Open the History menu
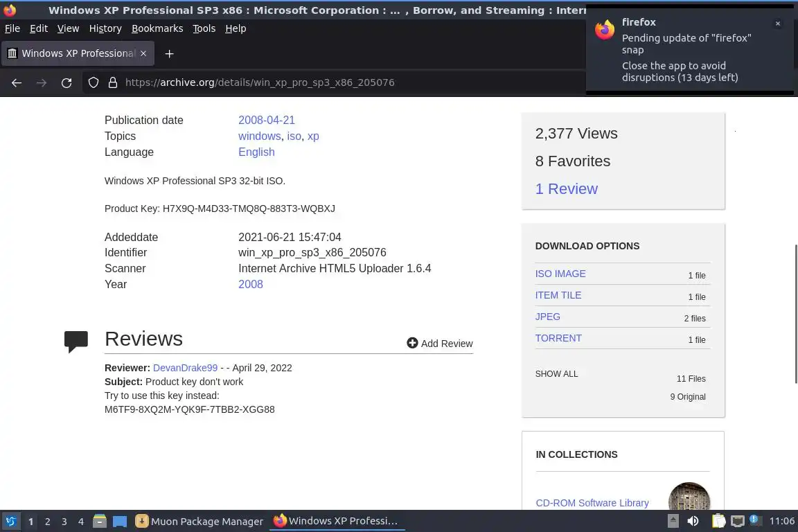 (105, 28)
